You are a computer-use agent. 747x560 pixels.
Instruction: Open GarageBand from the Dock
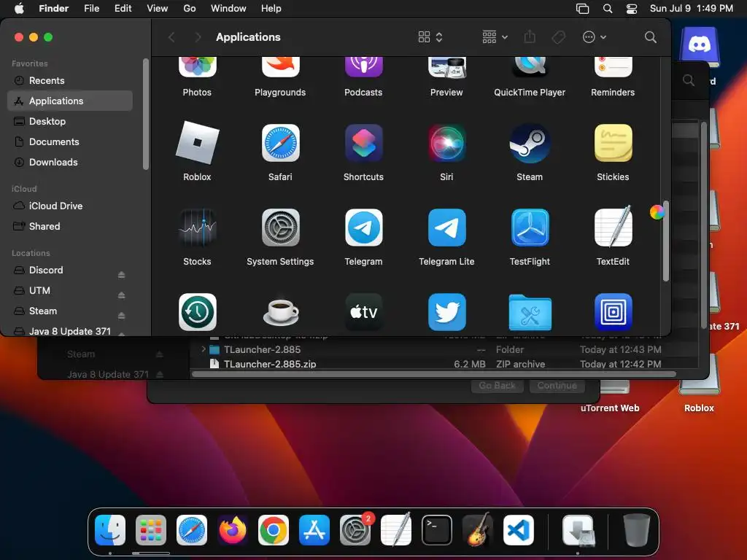[x=478, y=530]
